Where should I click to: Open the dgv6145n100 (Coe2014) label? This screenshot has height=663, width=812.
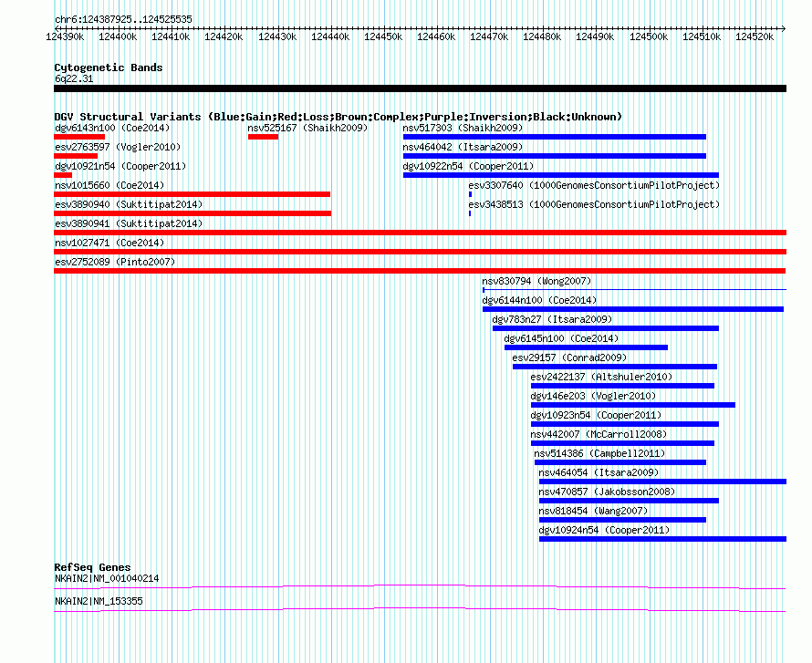(x=561, y=338)
